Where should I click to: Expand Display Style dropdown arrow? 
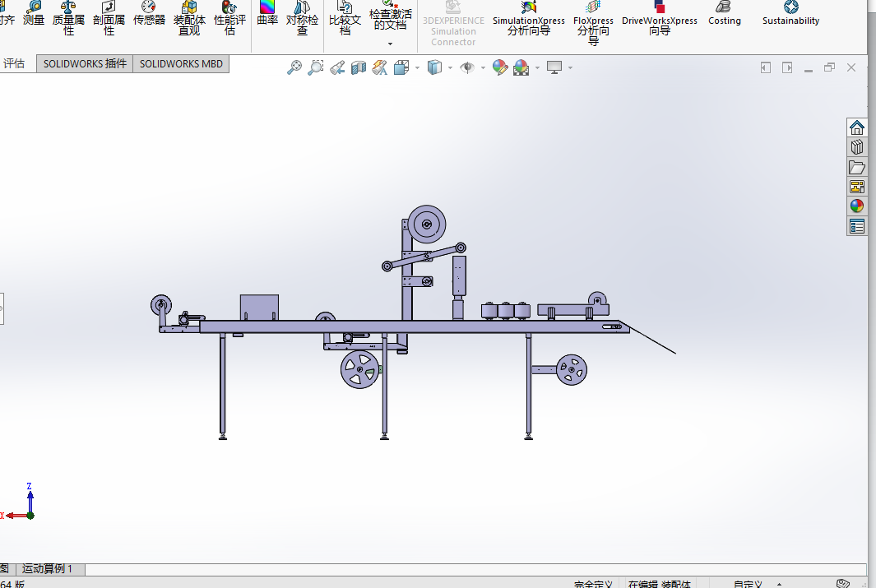pos(450,68)
